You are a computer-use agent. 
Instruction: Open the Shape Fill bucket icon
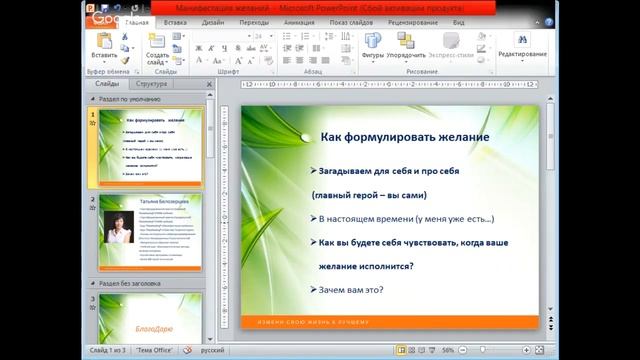[482, 36]
